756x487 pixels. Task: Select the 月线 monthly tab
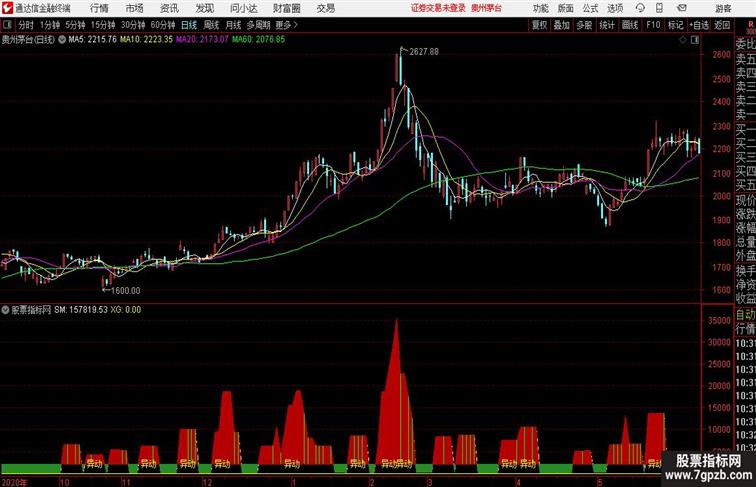coord(233,25)
